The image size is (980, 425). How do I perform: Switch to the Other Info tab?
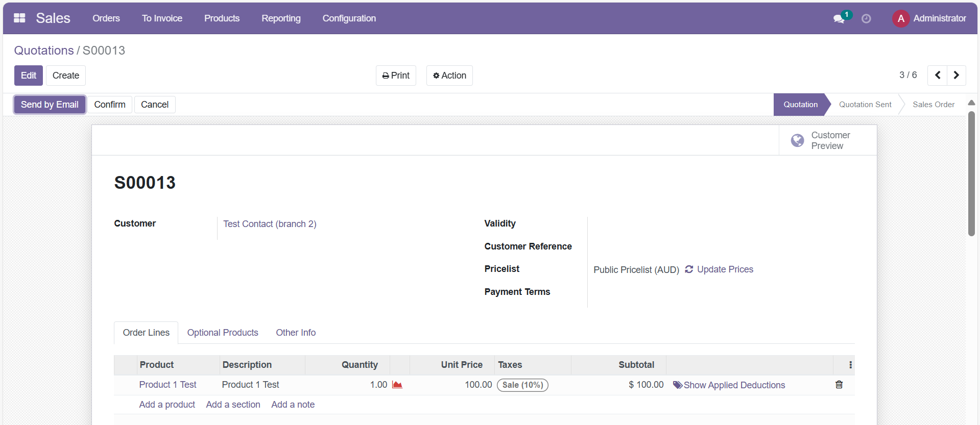click(x=296, y=333)
